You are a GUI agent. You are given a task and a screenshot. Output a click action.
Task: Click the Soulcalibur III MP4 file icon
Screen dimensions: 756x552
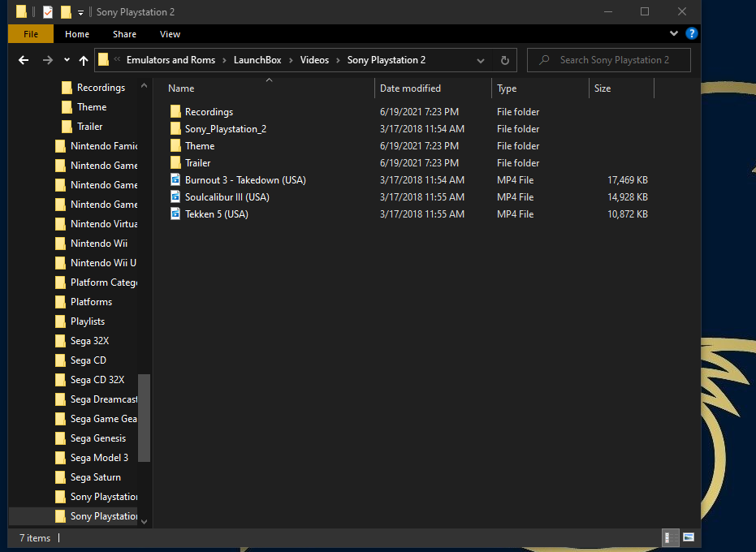[x=175, y=196]
